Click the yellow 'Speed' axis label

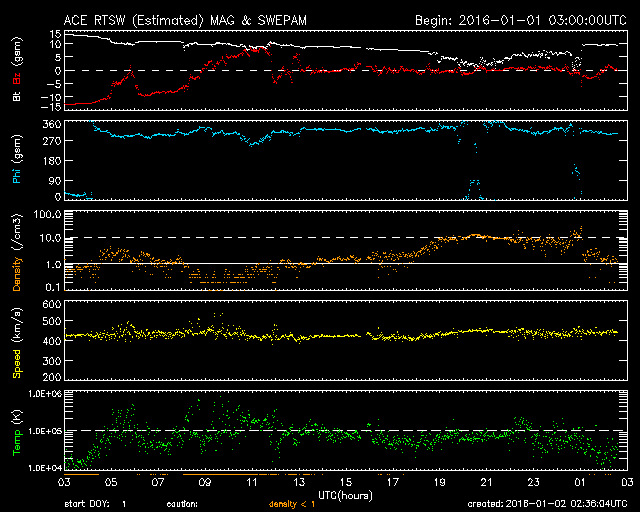(x=17, y=364)
